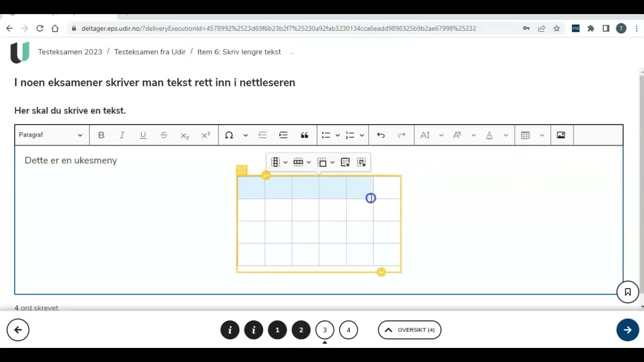Click the browser address bar URL
644x362 pixels.
pos(279,29)
